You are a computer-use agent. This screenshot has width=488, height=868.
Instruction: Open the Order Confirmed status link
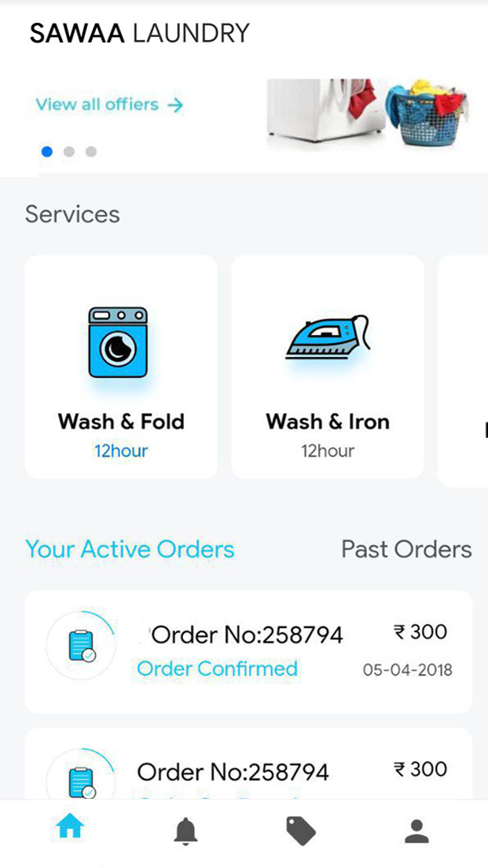tap(217, 669)
